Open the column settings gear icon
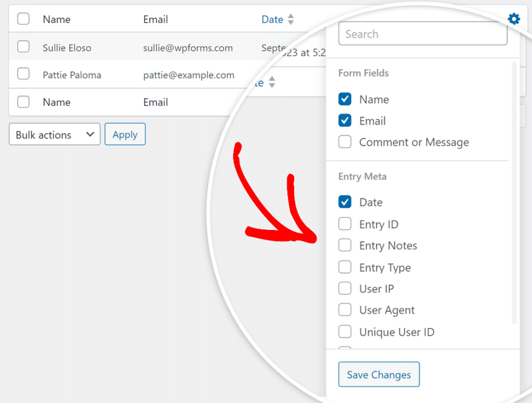The image size is (532, 403). pos(514,19)
